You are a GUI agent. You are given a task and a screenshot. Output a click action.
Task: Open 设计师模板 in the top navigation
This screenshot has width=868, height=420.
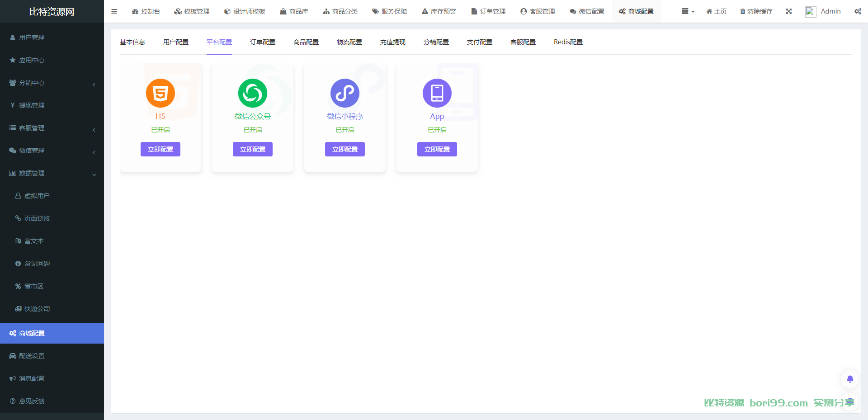coord(245,11)
